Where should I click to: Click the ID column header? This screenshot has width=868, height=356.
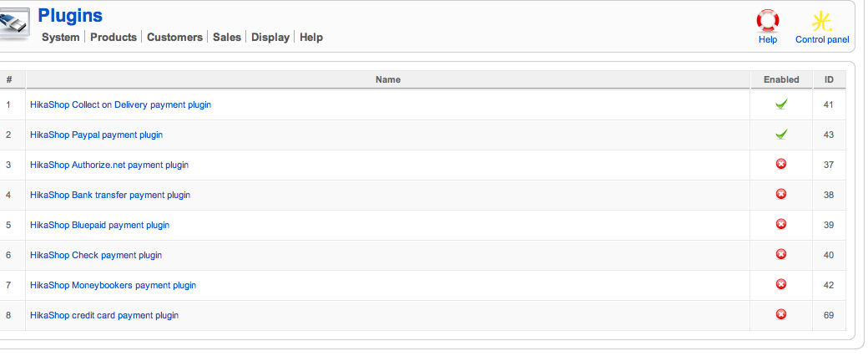[x=829, y=79]
